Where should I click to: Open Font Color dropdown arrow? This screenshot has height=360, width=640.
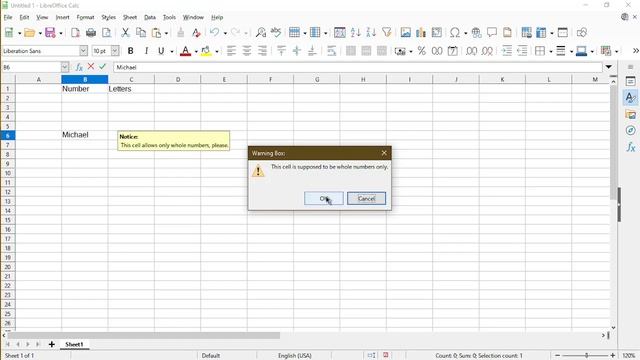click(196, 51)
